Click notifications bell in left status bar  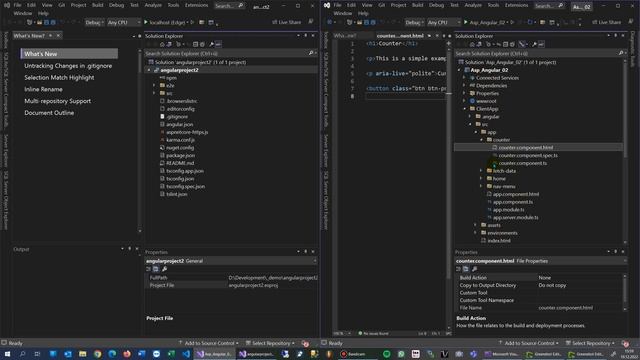[305, 344]
